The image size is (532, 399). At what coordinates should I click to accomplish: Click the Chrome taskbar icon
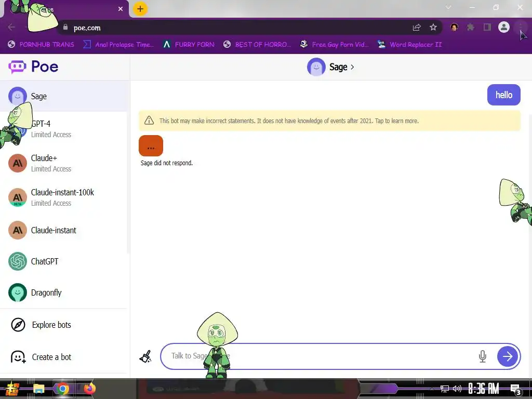pos(63,389)
